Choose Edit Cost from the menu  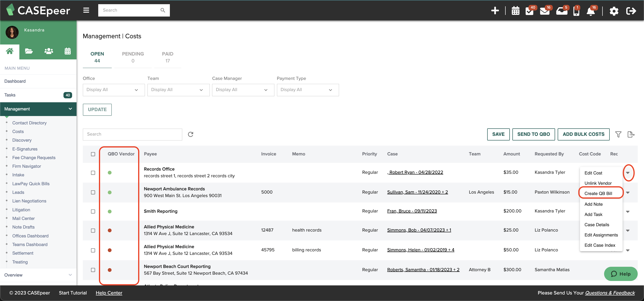[x=593, y=173]
